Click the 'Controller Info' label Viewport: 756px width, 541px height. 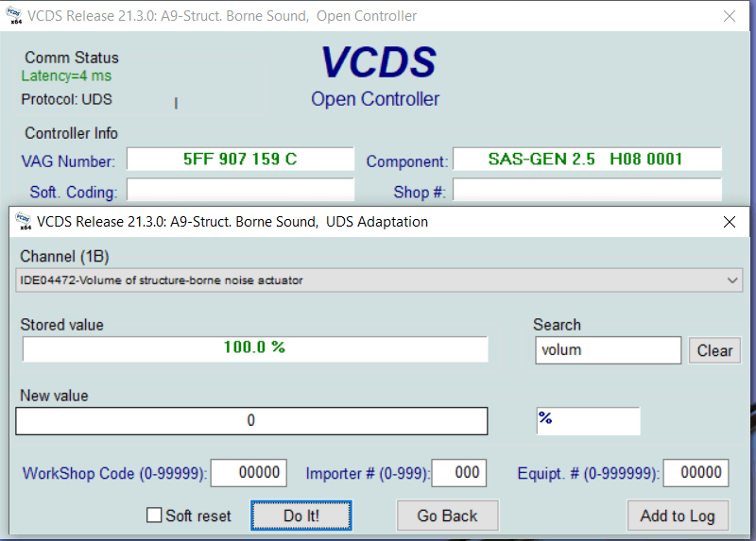click(72, 133)
